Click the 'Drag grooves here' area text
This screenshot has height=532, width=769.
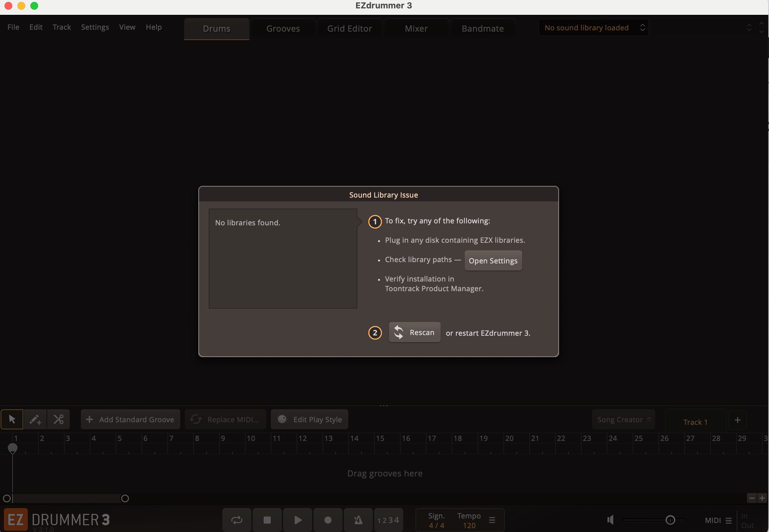tap(385, 473)
